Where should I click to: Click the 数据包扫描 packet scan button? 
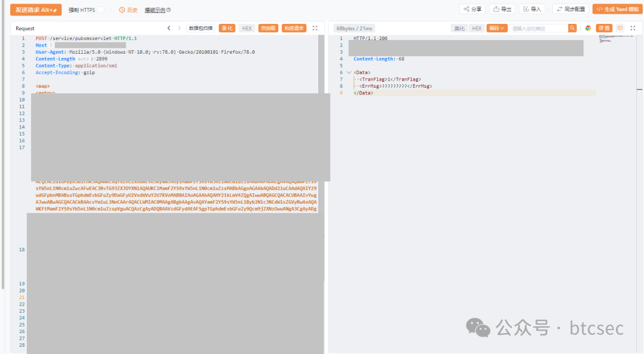[200, 28]
